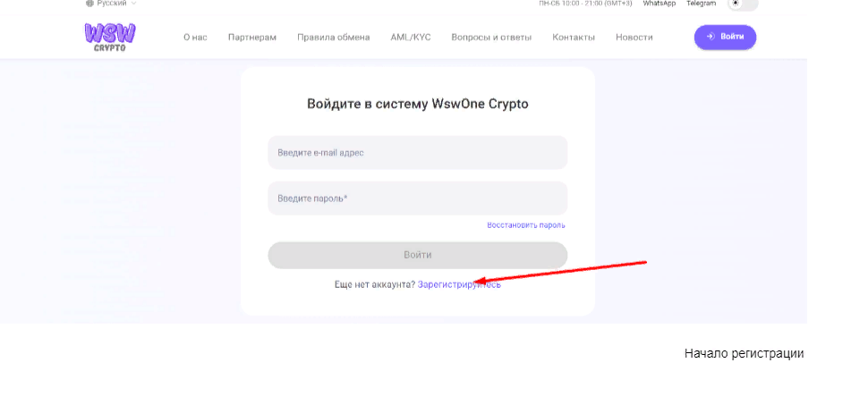
Task: Open the «О нас» menu item
Action: click(195, 38)
